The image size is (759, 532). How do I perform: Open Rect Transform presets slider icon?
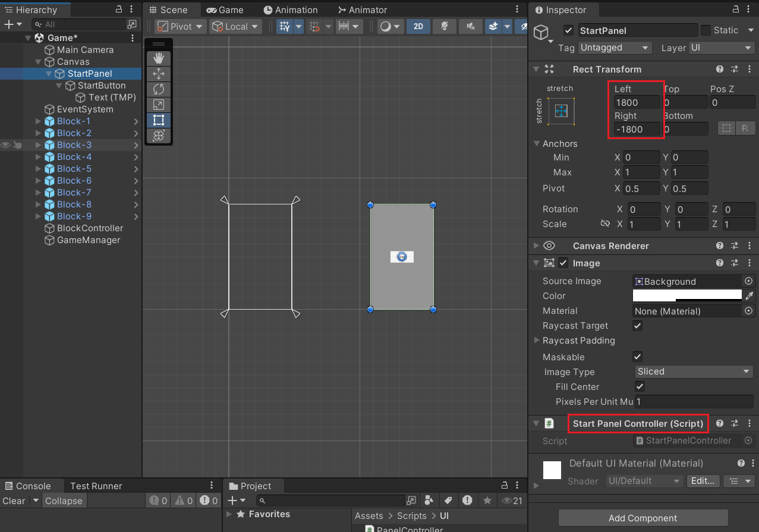[735, 70]
